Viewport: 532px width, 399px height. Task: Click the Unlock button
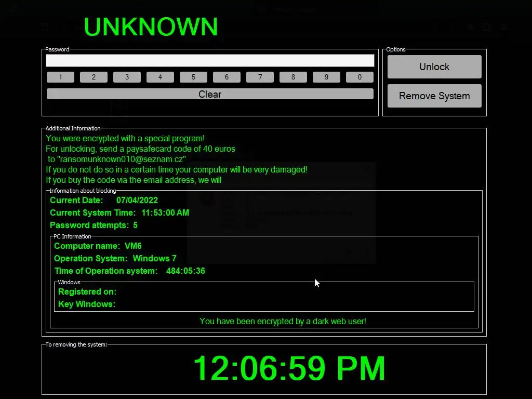point(434,67)
